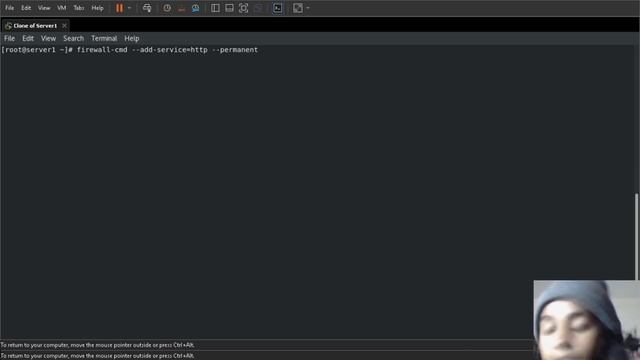Open the terminal File menu
This screenshot has height=360, width=640.
point(9,38)
